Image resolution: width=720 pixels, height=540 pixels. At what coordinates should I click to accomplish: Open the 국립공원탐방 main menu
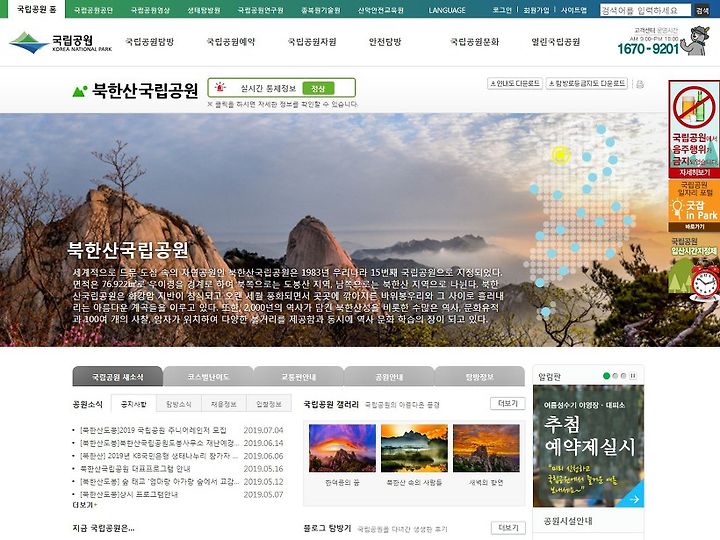[150, 42]
